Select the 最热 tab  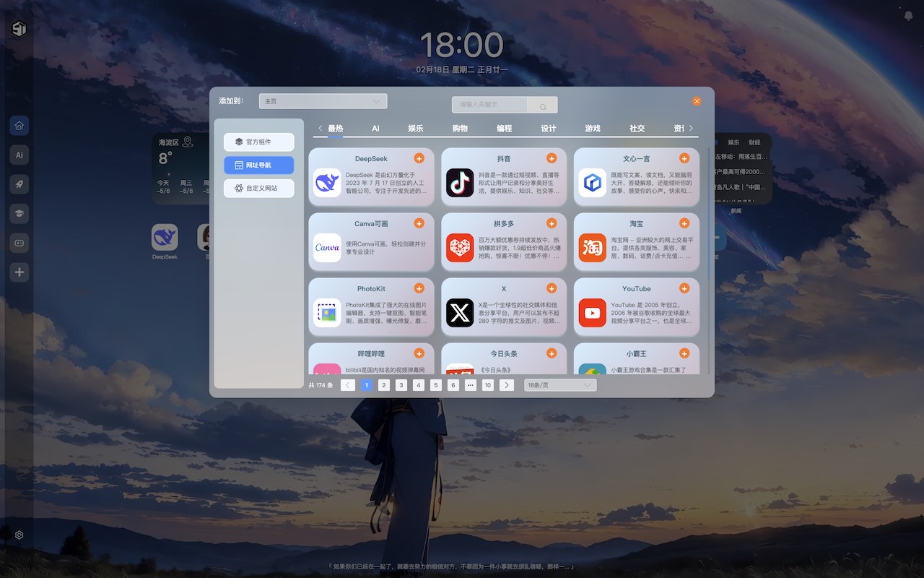(336, 129)
